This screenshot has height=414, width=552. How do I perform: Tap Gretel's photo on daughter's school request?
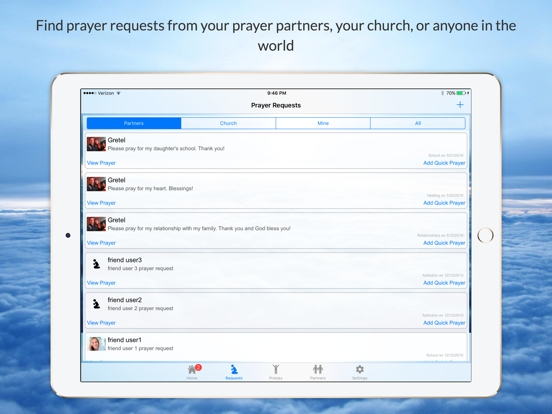click(96, 144)
